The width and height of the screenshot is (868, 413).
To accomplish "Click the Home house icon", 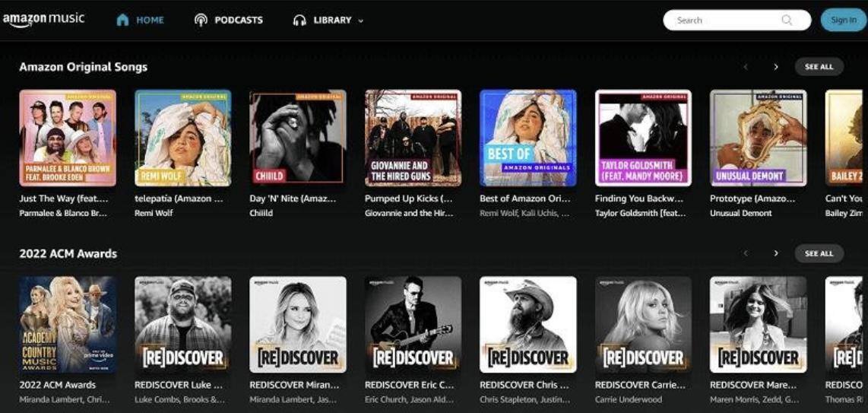I will pyautogui.click(x=122, y=20).
